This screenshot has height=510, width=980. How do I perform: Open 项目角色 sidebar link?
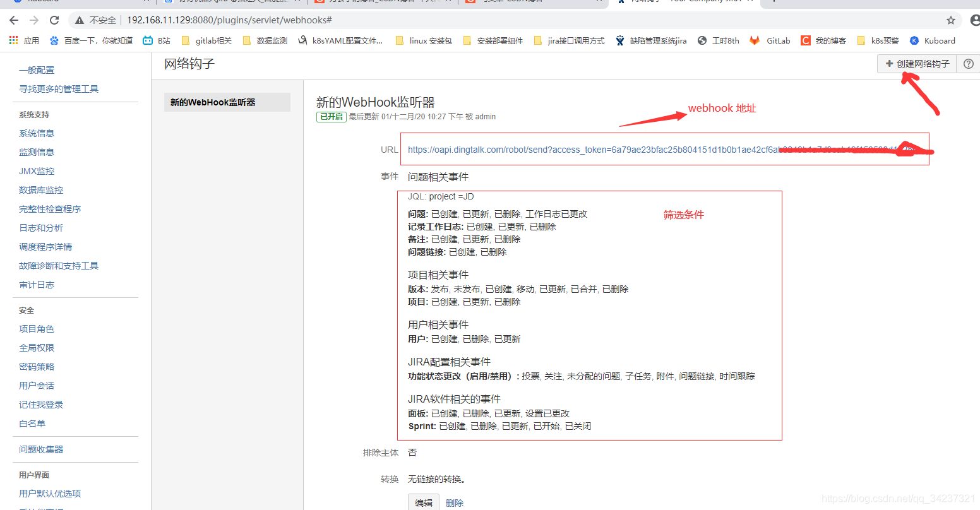tap(37, 329)
